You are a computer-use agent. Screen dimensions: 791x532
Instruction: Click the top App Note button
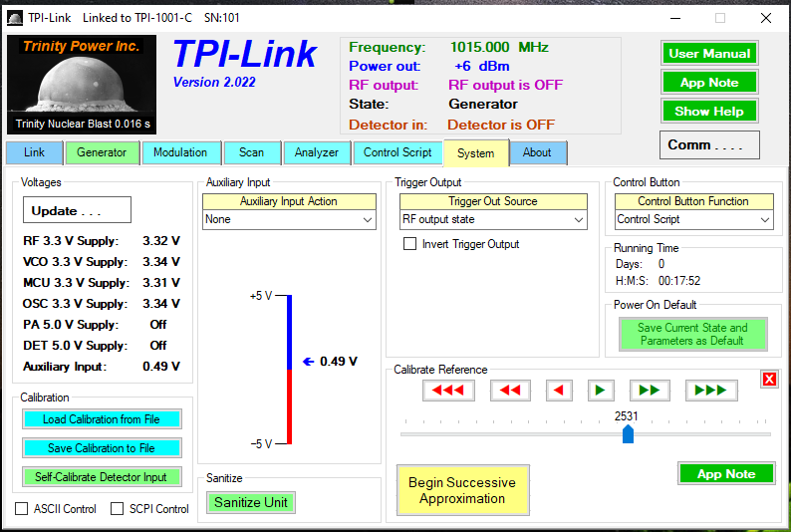pyautogui.click(x=709, y=83)
